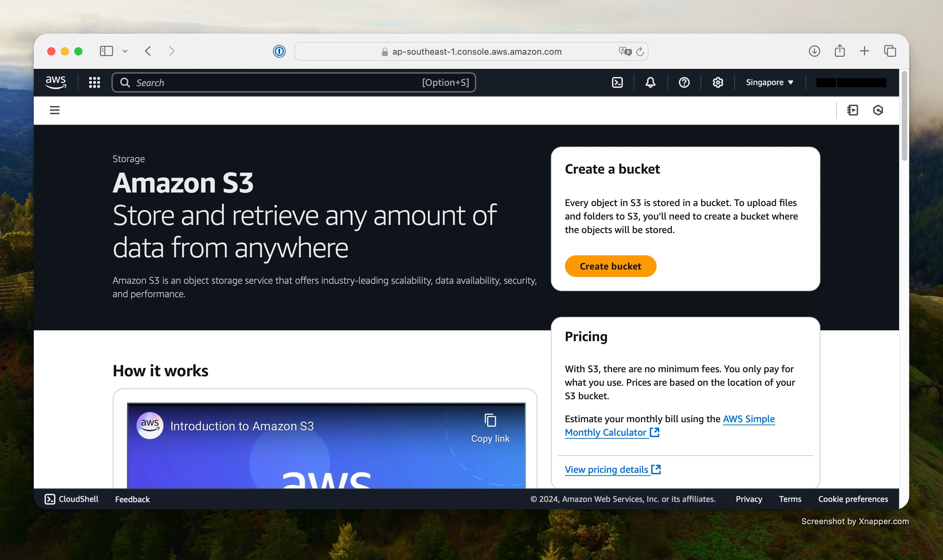
Task: Reload the page with the refresh icon
Action: (x=640, y=52)
